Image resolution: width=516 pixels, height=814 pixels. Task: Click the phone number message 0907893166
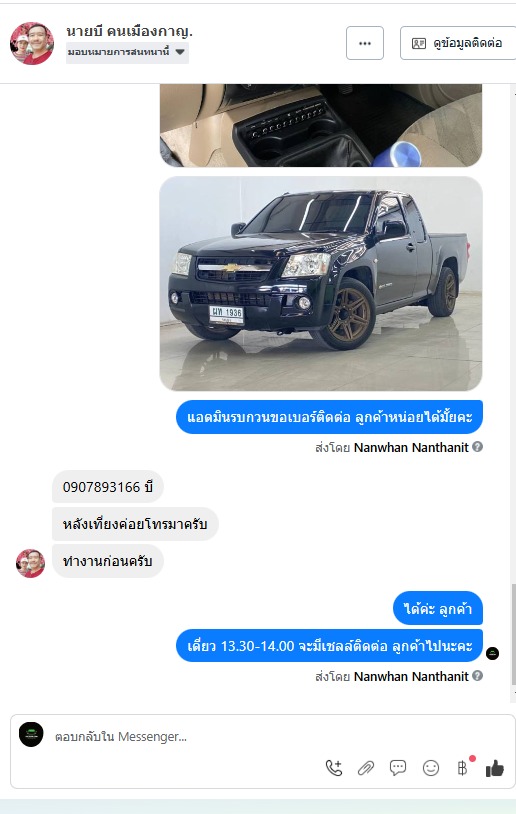(107, 487)
